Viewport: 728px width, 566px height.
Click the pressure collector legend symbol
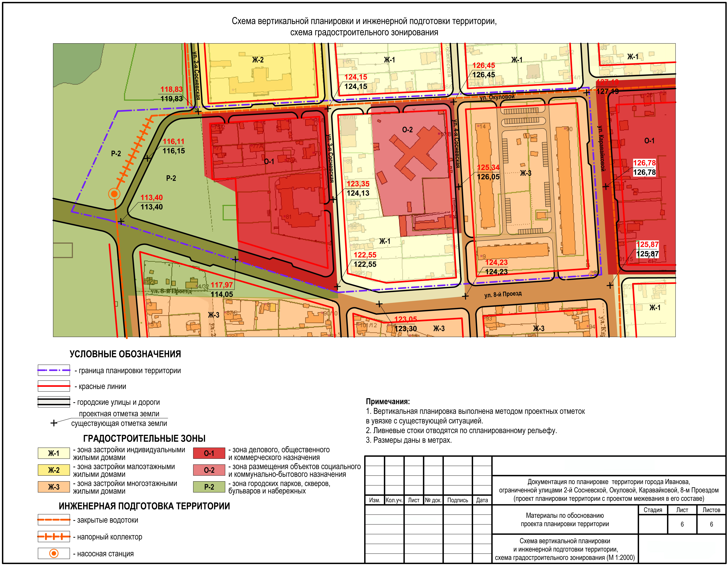click(54, 537)
